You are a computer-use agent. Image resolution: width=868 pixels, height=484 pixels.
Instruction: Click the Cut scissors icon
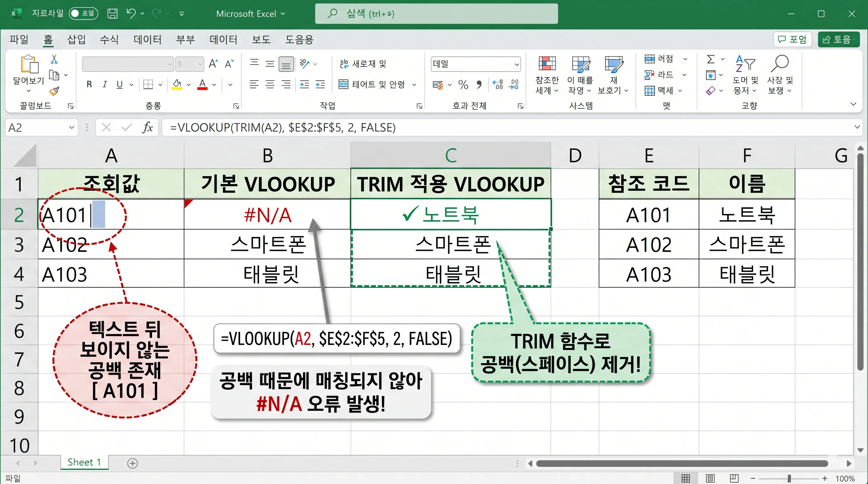[54, 59]
